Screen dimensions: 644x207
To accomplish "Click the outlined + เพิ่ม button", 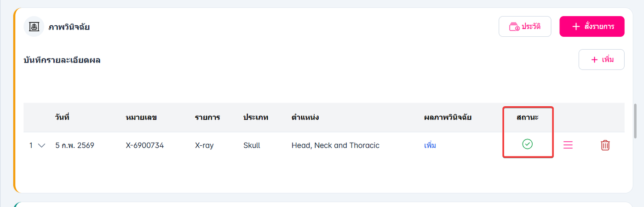I will [x=601, y=60].
